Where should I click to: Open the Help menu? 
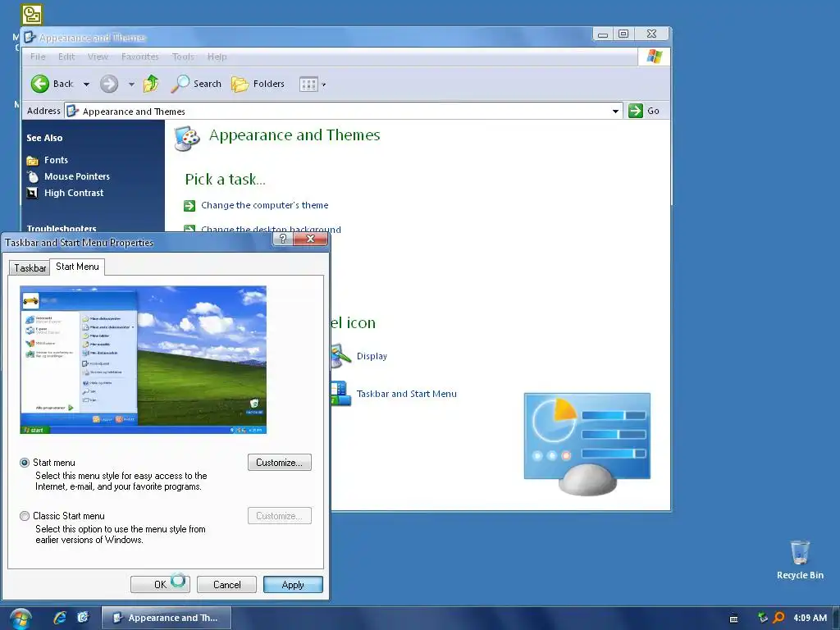(217, 57)
